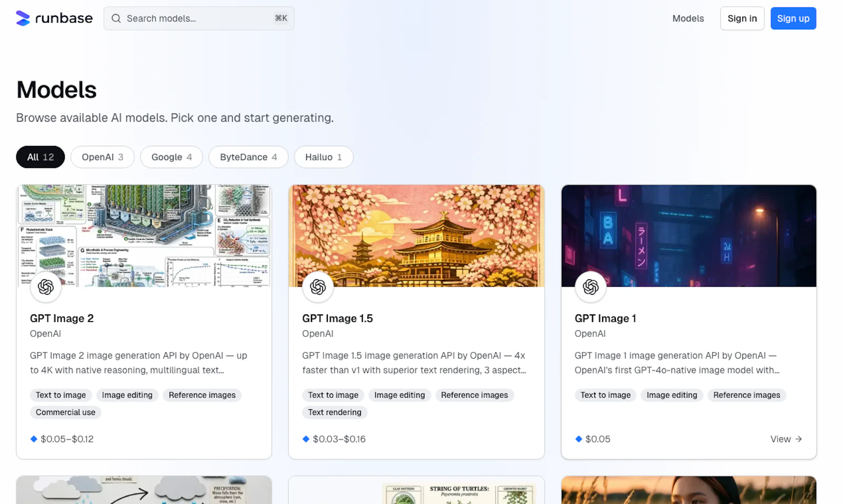Click the OpenAI logo on GPT Image 1 card
This screenshot has height=504, width=843.
coord(591,287)
